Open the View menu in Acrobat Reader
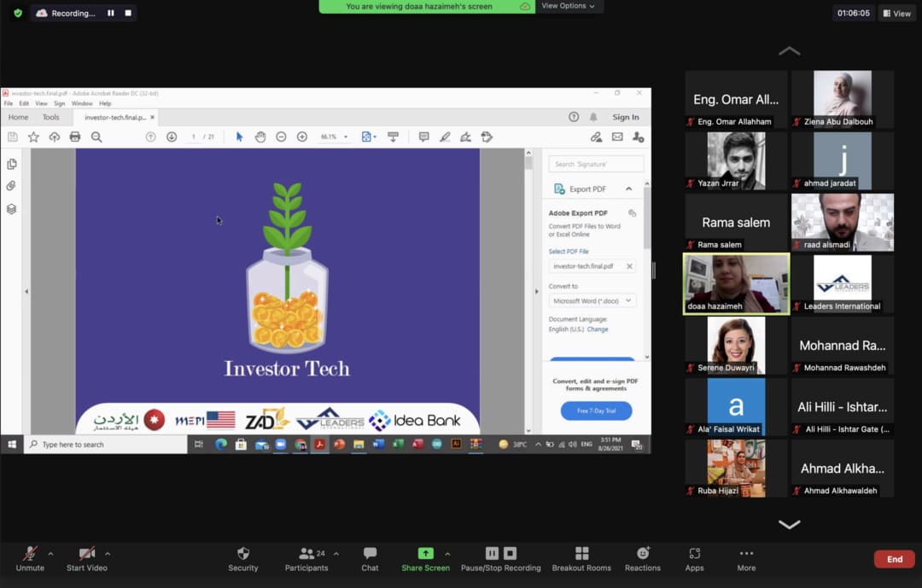922x588 pixels. coord(41,103)
